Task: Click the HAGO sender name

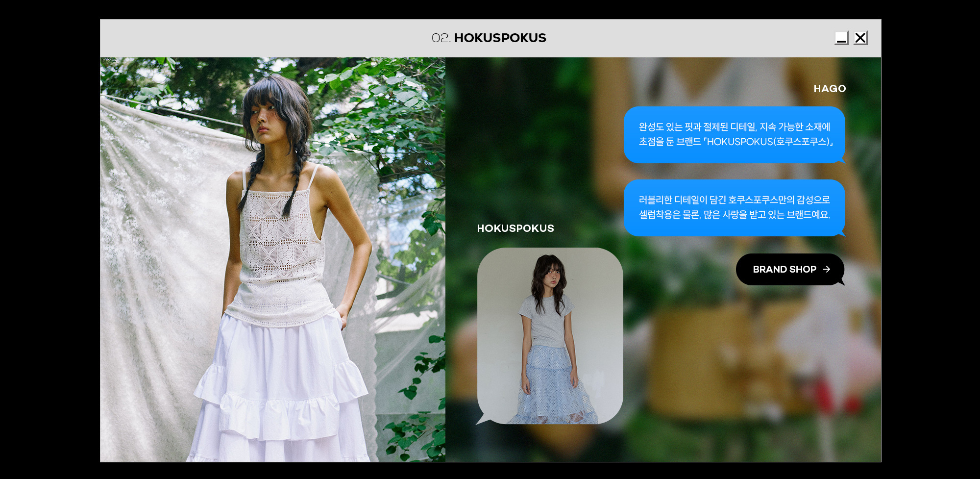Action: click(830, 89)
